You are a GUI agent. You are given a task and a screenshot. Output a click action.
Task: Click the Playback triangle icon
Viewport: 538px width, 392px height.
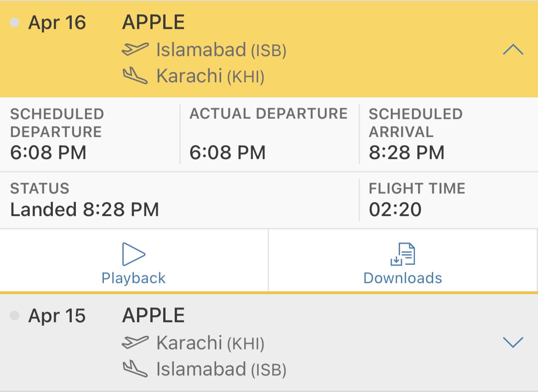tap(134, 254)
